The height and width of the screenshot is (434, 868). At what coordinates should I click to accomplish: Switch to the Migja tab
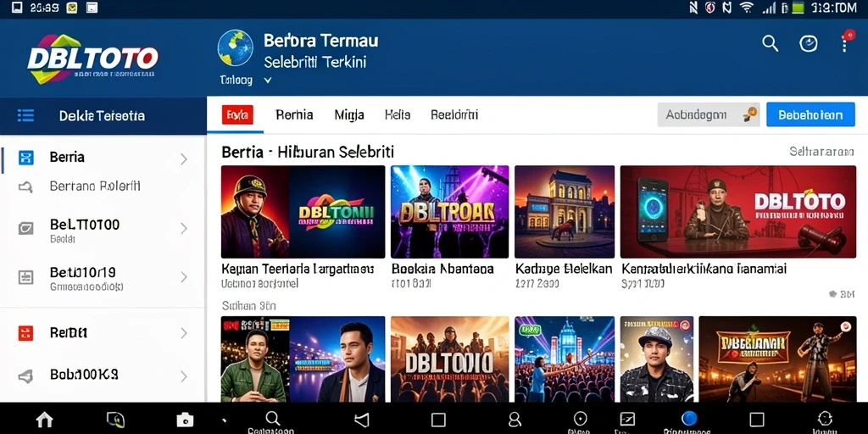[349, 115]
